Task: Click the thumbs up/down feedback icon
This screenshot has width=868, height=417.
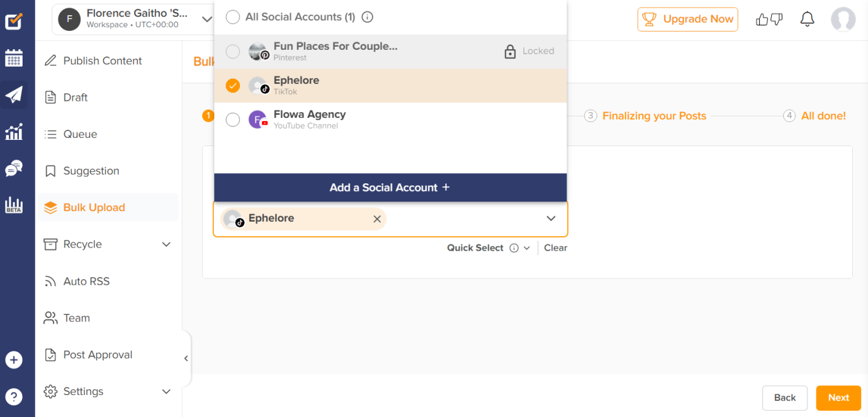Action: [x=769, y=20]
